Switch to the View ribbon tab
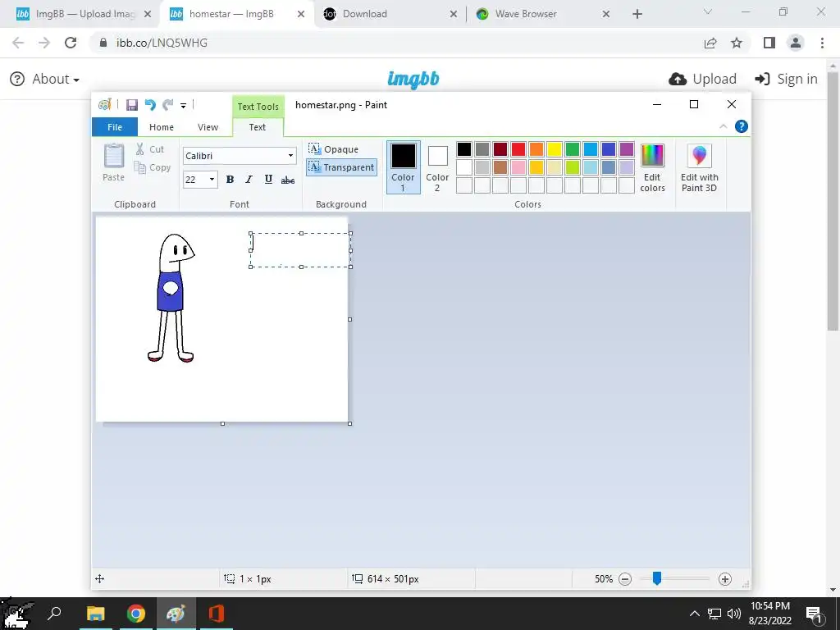 click(208, 127)
